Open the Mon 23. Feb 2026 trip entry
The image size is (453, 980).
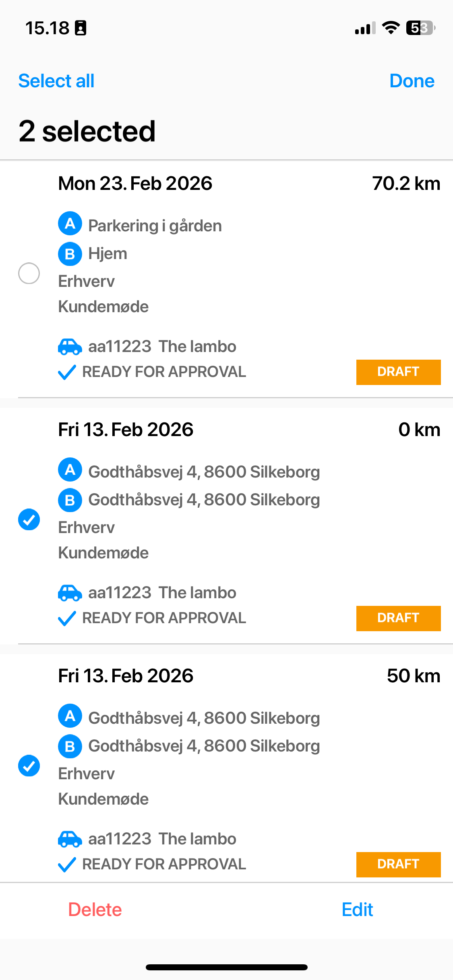[226, 279]
